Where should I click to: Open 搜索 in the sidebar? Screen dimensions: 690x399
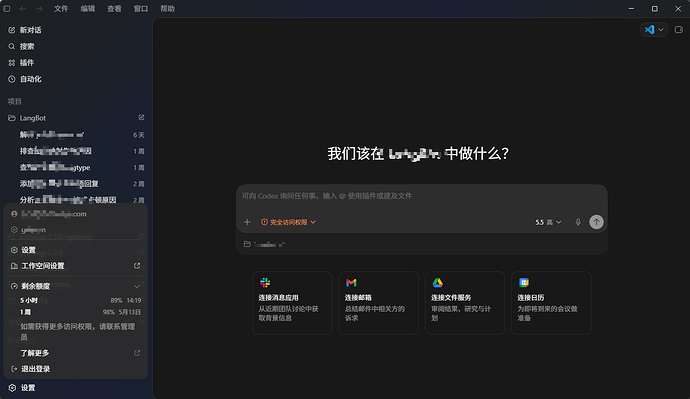click(x=76, y=46)
